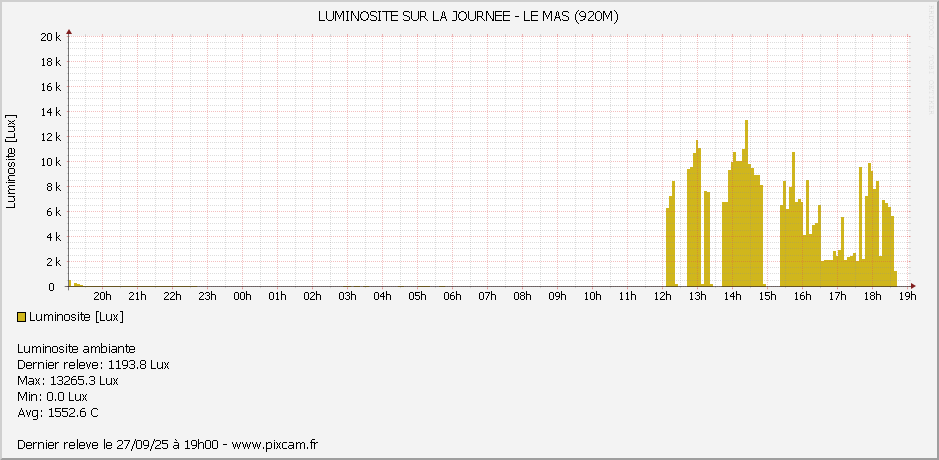Click the 'Avg: 1552.6 C' statistic

click(x=58, y=413)
